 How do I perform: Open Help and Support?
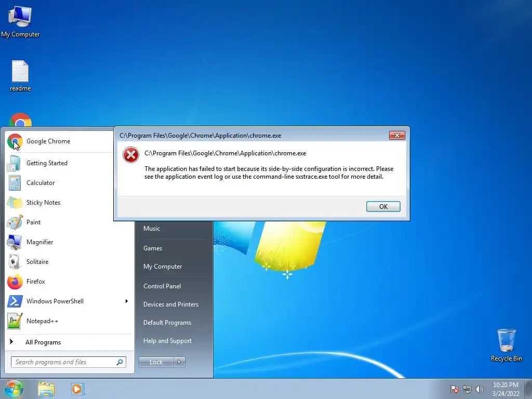click(167, 341)
